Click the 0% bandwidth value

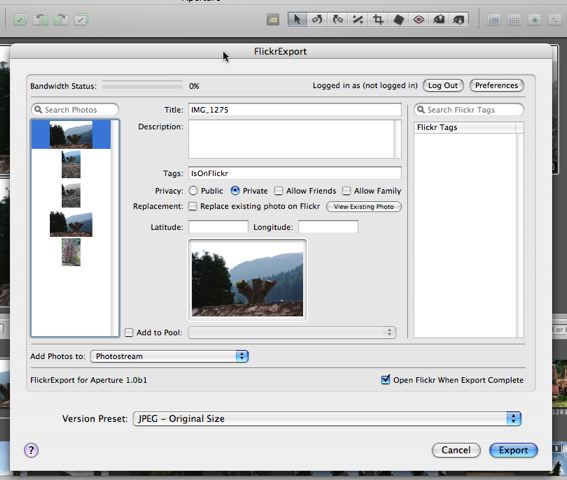(194, 86)
